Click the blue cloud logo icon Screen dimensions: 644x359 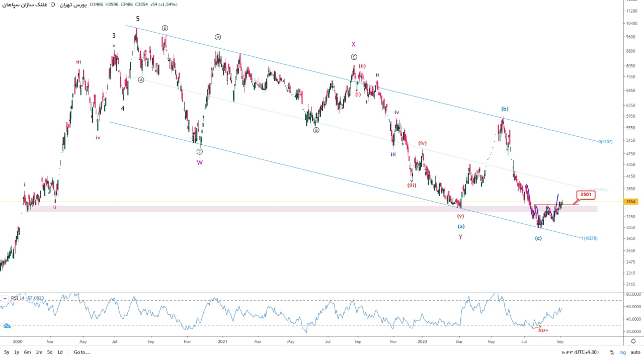pyautogui.click(x=7, y=326)
